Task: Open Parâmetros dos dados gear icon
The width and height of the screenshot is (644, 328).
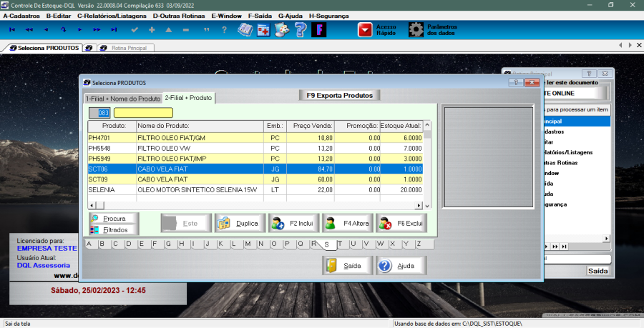Action: click(x=432, y=30)
